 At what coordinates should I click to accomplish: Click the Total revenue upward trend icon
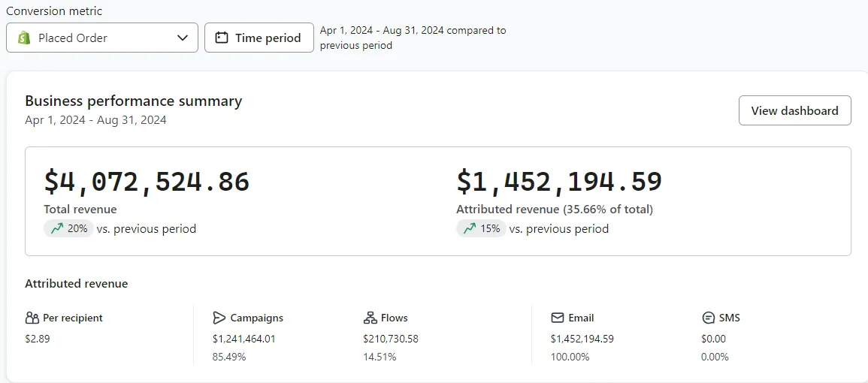point(56,229)
